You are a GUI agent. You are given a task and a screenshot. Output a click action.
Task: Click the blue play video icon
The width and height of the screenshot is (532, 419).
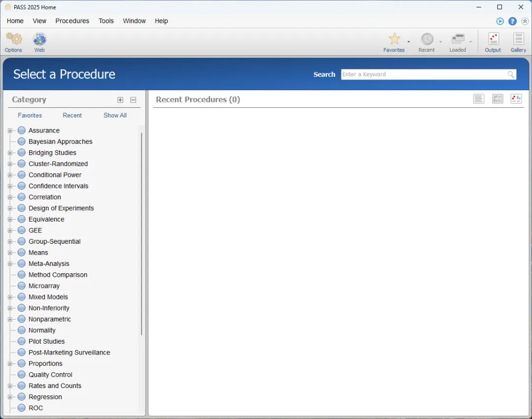pyautogui.click(x=500, y=21)
